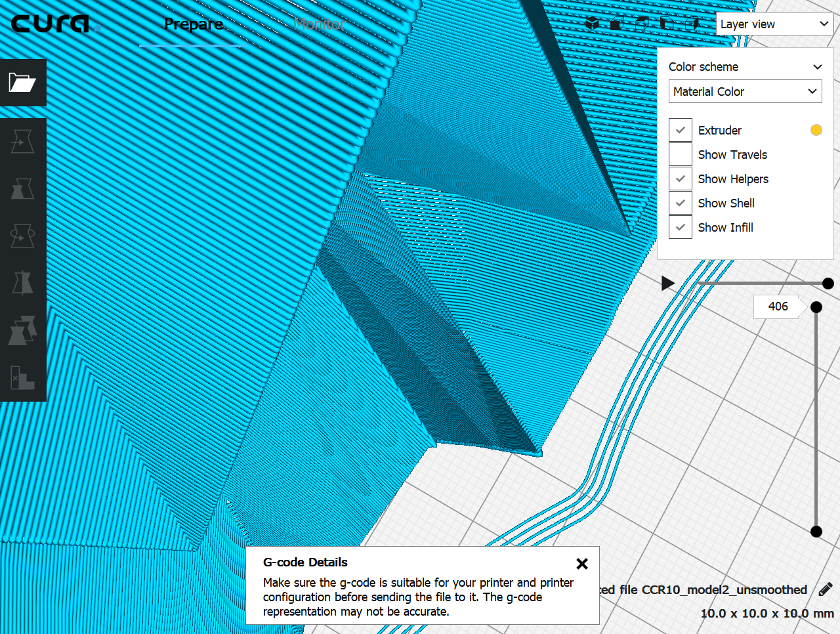Click the yellow Extruder color swatch
Viewport: 840px width, 634px height.
(x=816, y=130)
